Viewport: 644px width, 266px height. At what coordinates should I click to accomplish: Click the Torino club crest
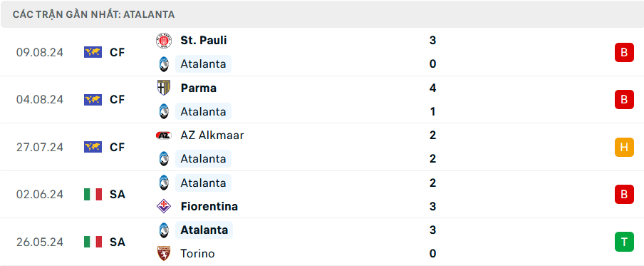pyautogui.click(x=163, y=253)
